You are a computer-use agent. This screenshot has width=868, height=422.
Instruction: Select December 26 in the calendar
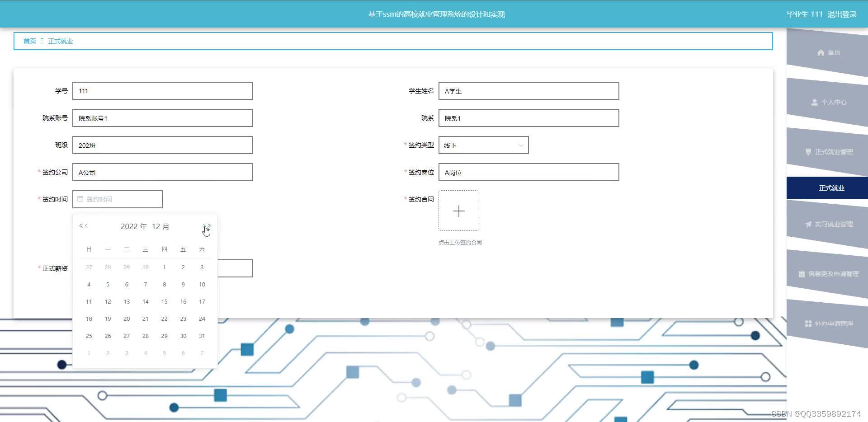pyautogui.click(x=108, y=336)
